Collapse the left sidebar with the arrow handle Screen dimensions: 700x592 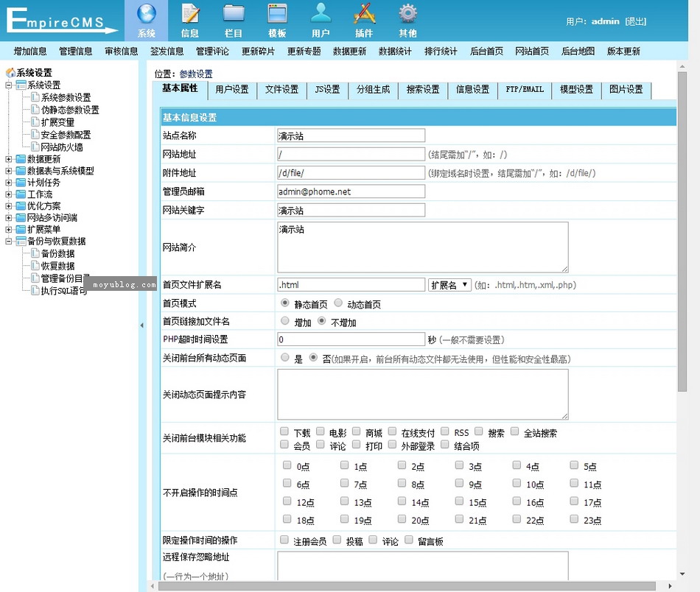(x=142, y=325)
